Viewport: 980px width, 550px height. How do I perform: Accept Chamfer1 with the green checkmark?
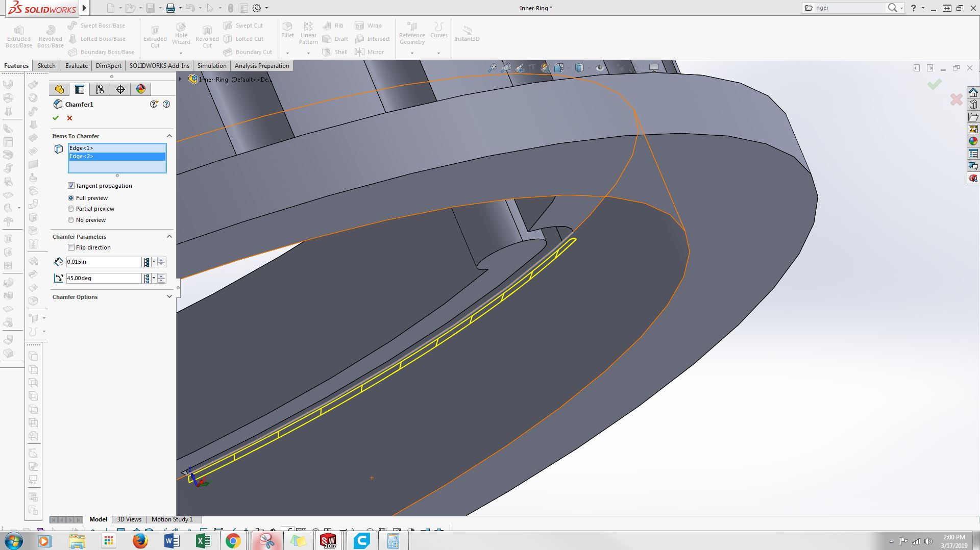[56, 118]
